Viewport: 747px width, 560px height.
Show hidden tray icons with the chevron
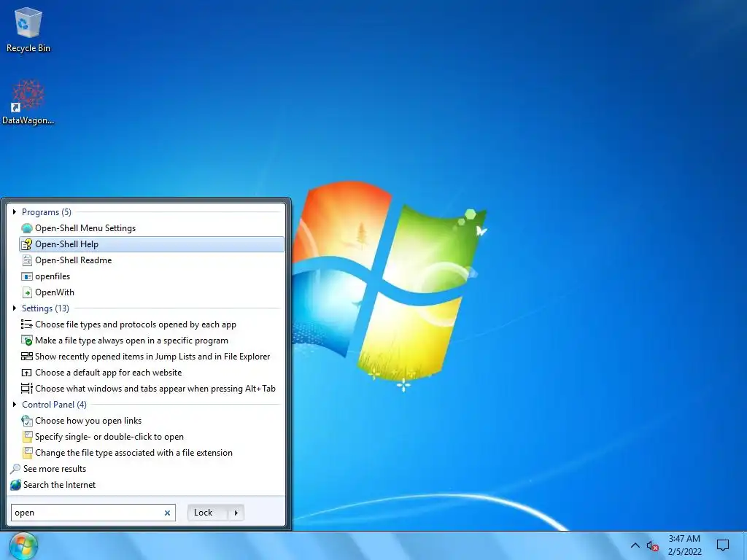pyautogui.click(x=635, y=545)
